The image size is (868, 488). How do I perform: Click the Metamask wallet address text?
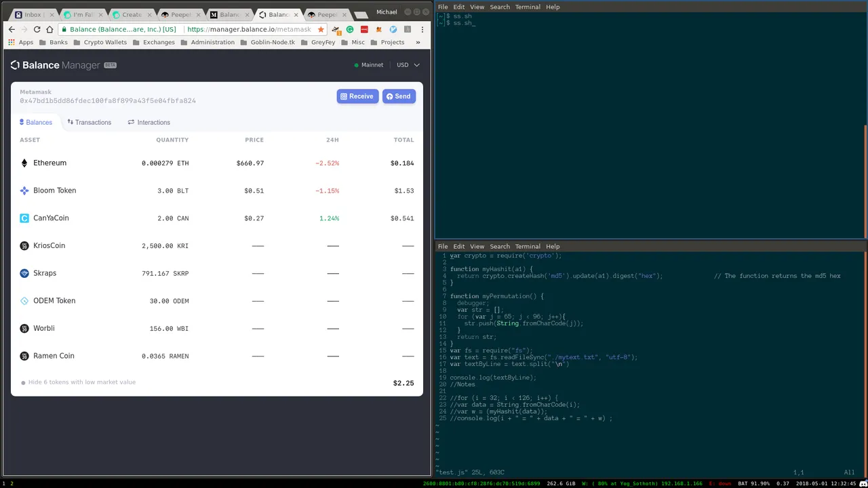[108, 101]
